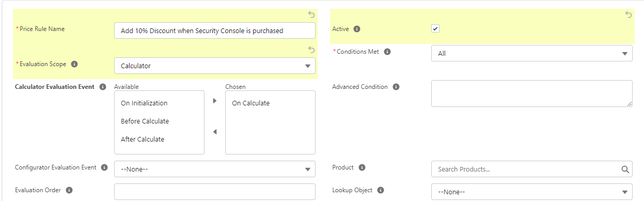Uncheck the Active checkbox
Viewport: 644px width, 201px height.
[x=435, y=29]
